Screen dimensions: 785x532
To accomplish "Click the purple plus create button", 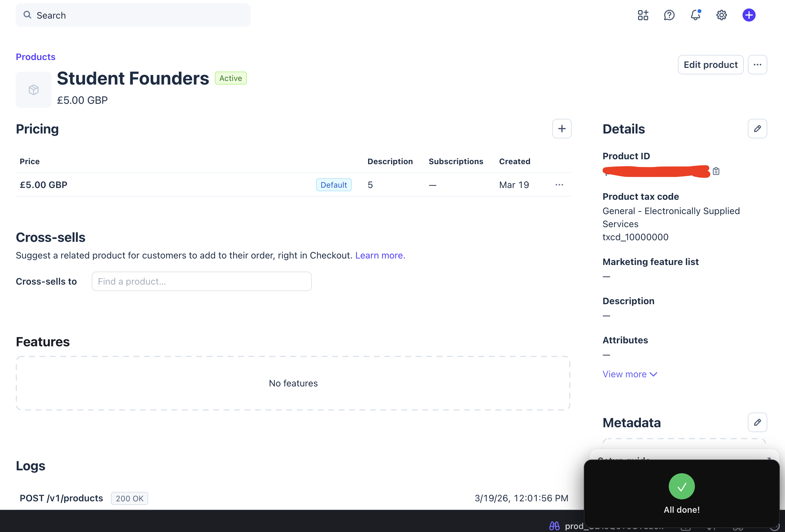I will (748, 15).
